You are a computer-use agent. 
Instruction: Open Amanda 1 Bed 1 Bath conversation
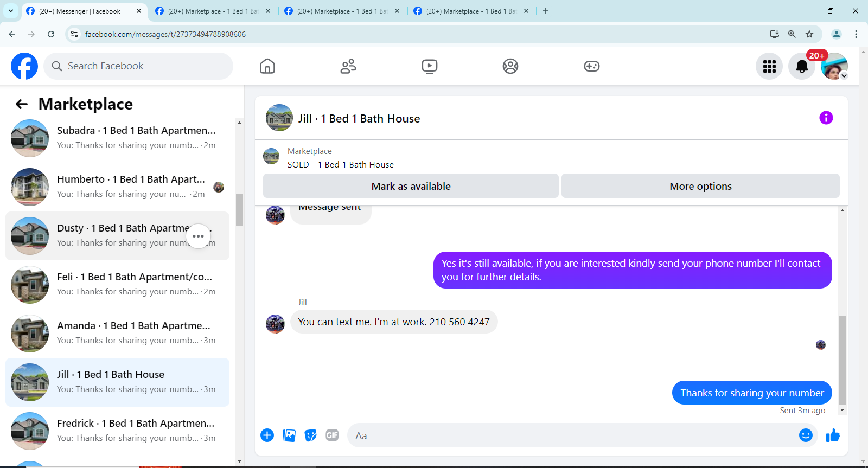click(117, 334)
